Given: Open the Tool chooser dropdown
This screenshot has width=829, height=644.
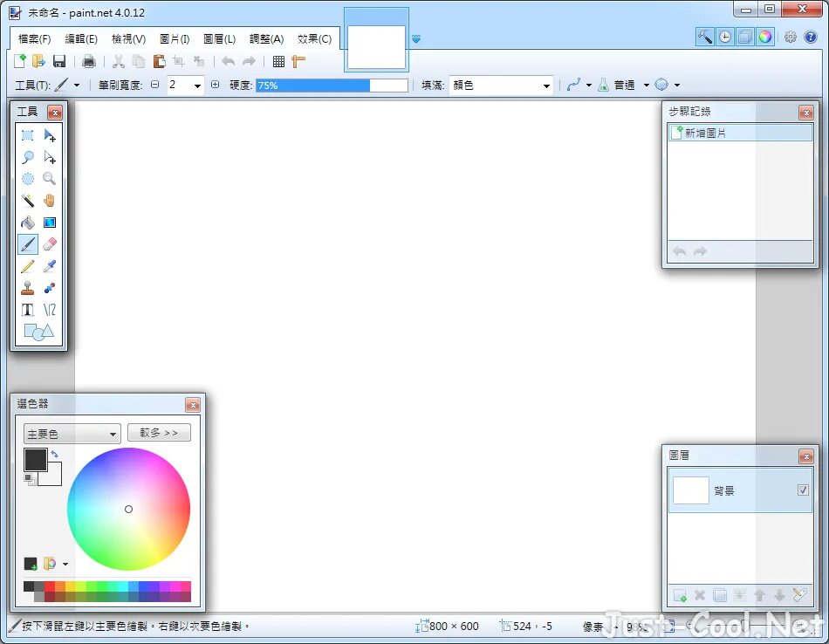Looking at the screenshot, I should (x=77, y=86).
